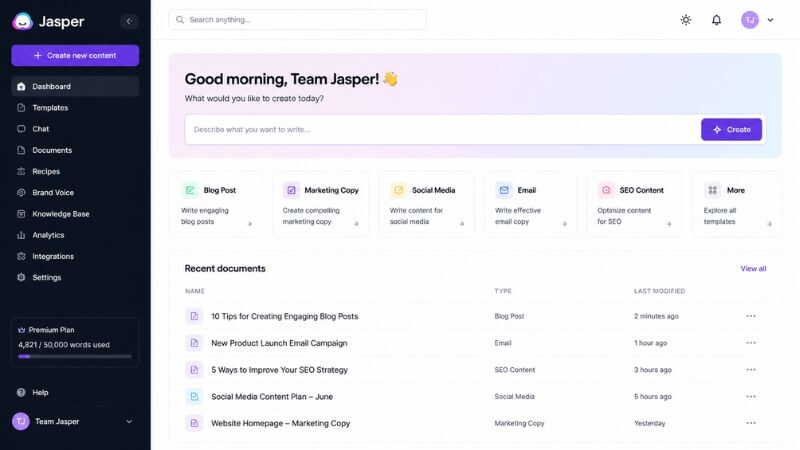
Task: Click the Team Jasper avatar in sidebar
Action: (x=21, y=421)
